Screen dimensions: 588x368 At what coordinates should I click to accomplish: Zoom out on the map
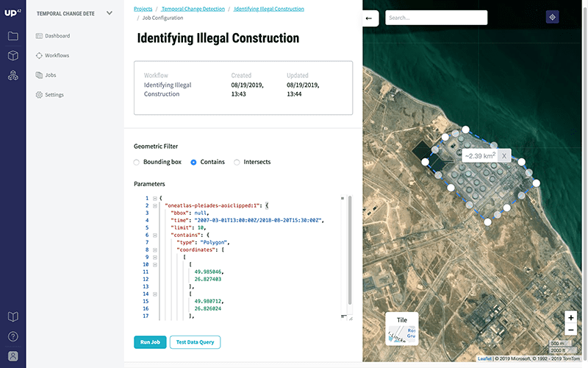[571, 330]
